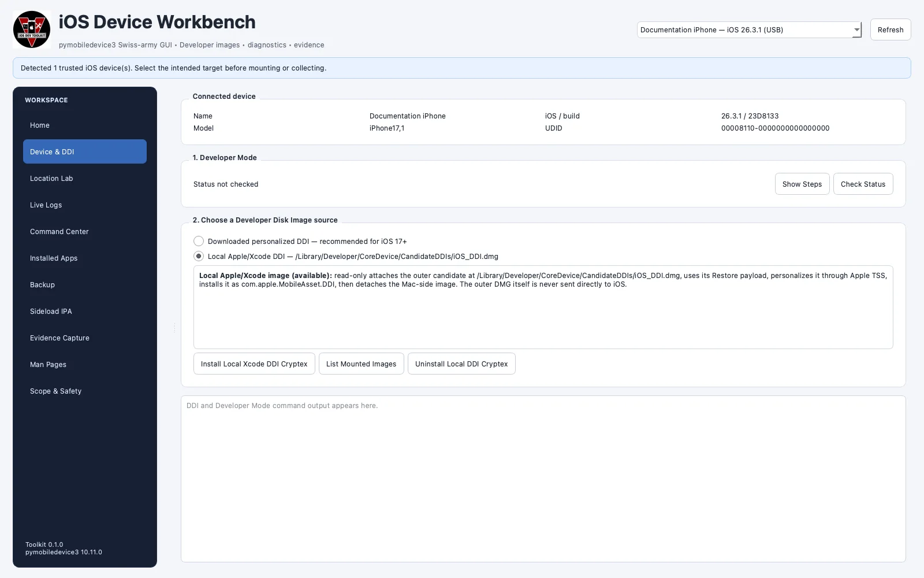Open Command Center in sidebar
Viewport: 924px width, 578px height.
pyautogui.click(x=85, y=232)
